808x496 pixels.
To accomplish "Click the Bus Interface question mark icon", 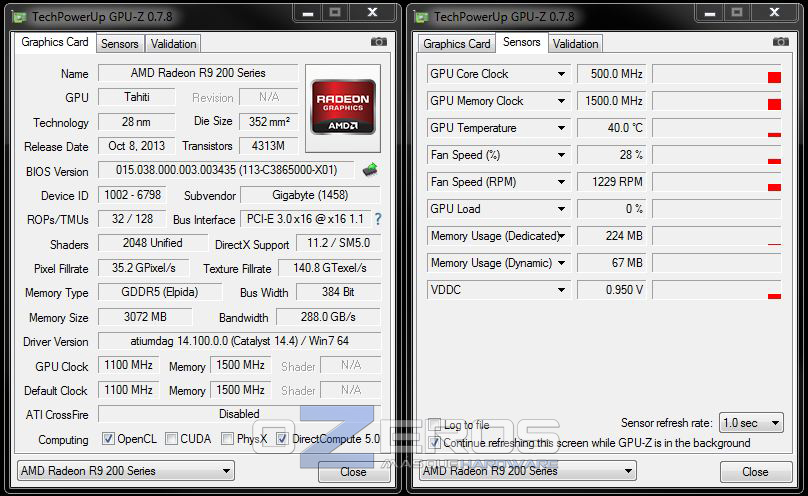I will (x=378, y=219).
